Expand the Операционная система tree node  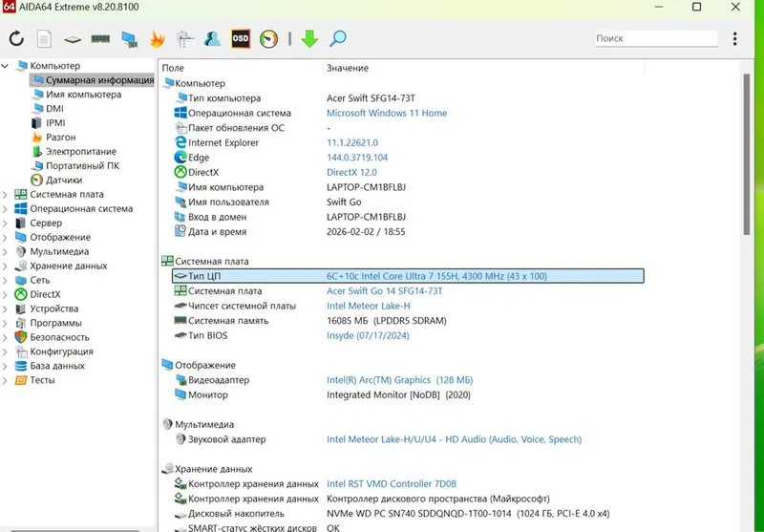click(5, 208)
